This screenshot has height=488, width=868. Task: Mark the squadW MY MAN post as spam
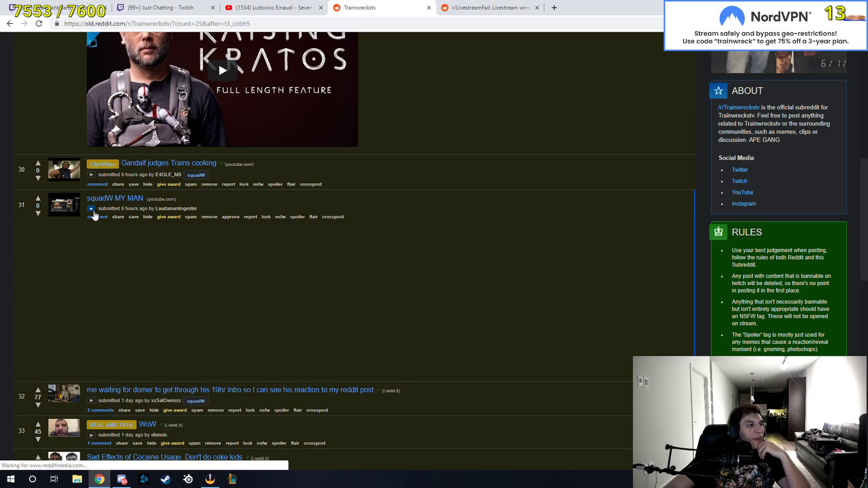tap(190, 217)
